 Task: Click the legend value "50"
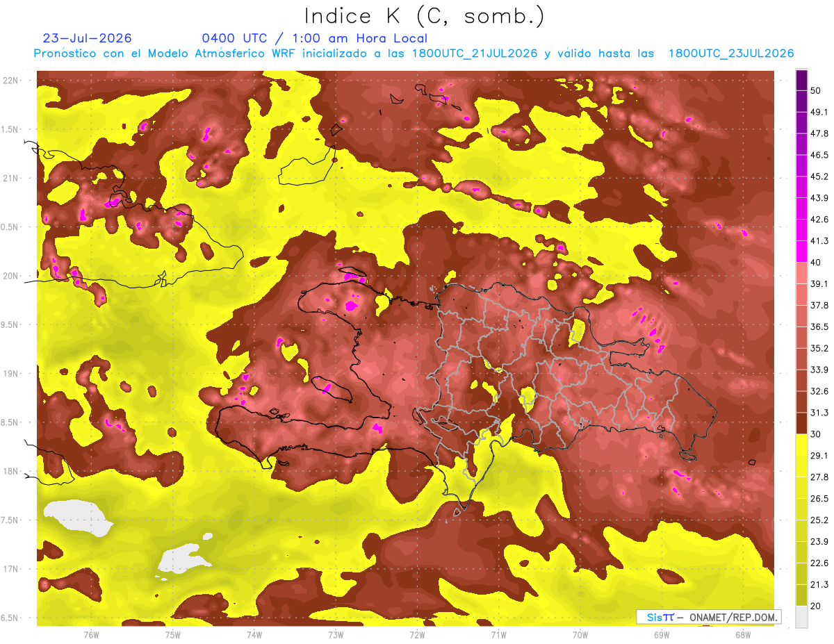pyautogui.click(x=816, y=90)
